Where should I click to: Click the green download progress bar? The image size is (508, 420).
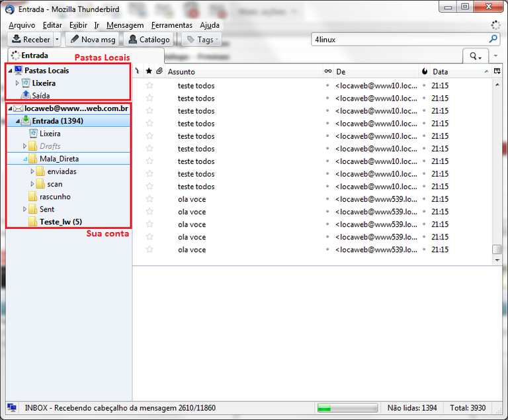347,407
